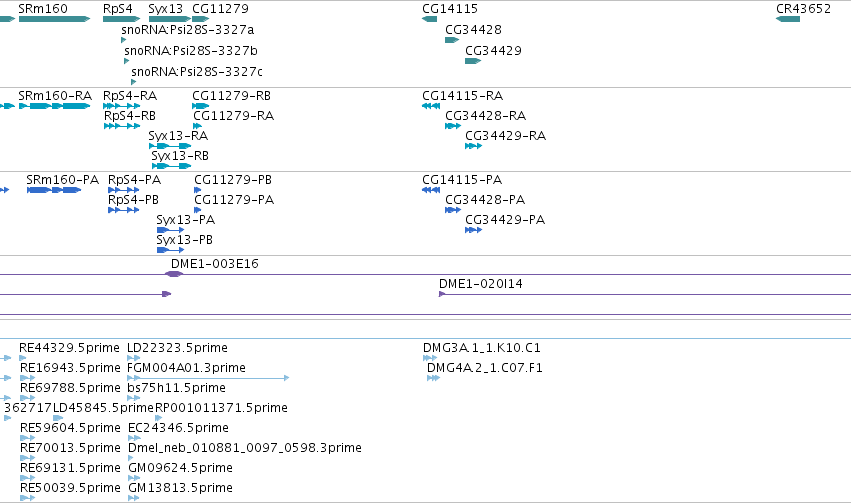This screenshot has height=503, width=851.
Task: Select the CG14115 gene arrow glyph
Action: pyautogui.click(x=429, y=19)
